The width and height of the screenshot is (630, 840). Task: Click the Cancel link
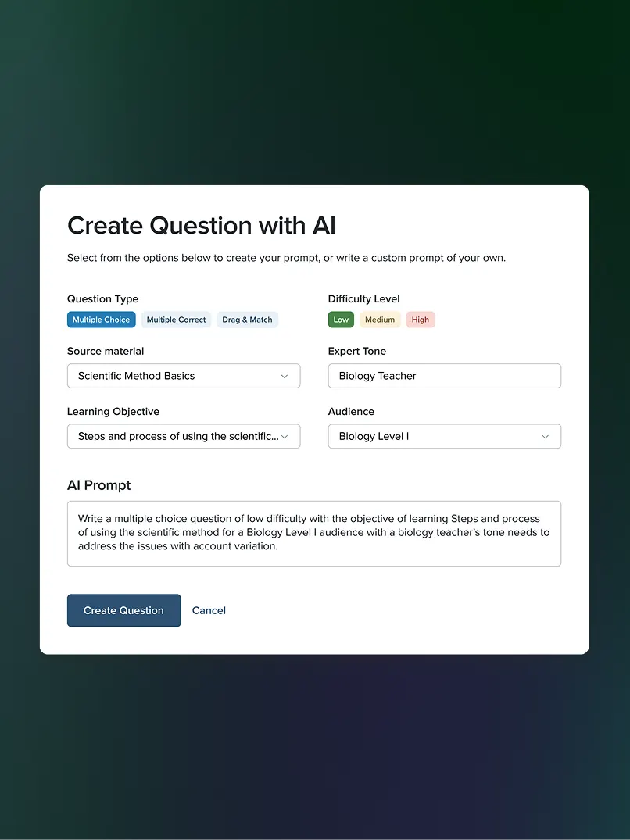[209, 611]
